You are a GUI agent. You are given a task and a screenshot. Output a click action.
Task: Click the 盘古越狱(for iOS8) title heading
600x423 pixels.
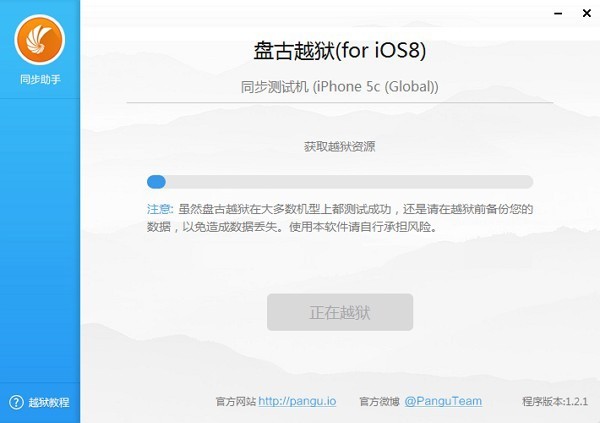click(340, 50)
